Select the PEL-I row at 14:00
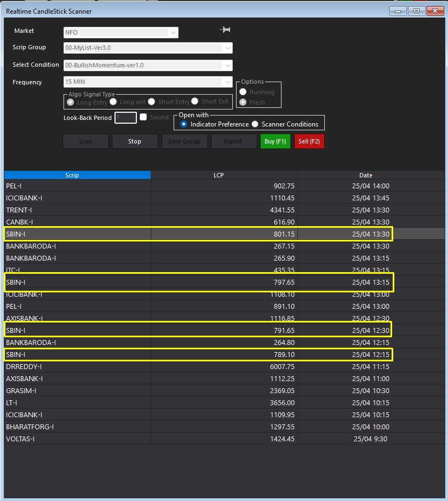Image resolution: width=448 pixels, height=501 pixels. click(x=225, y=186)
